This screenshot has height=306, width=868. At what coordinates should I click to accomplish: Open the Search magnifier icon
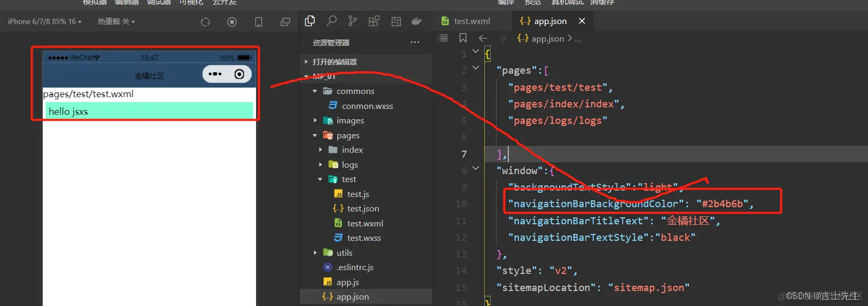pos(331,21)
